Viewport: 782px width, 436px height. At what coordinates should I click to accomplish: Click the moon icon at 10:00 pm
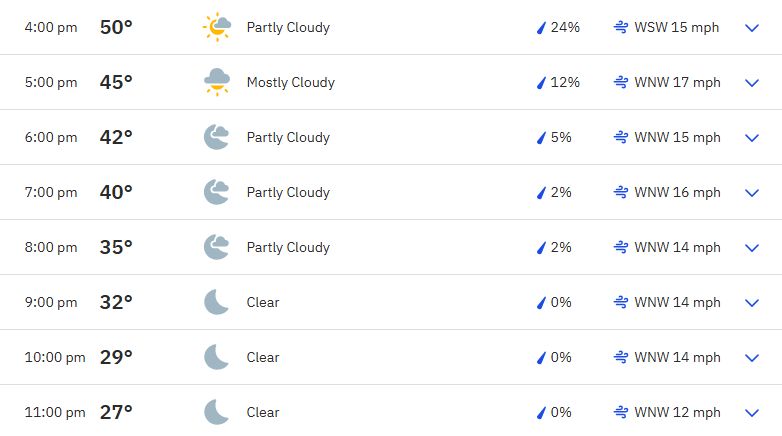216,357
